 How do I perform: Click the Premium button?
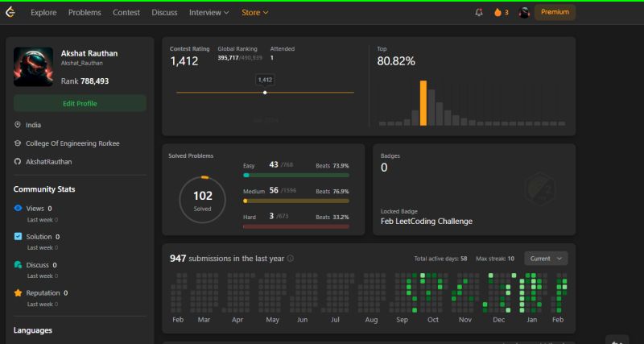[x=555, y=12]
